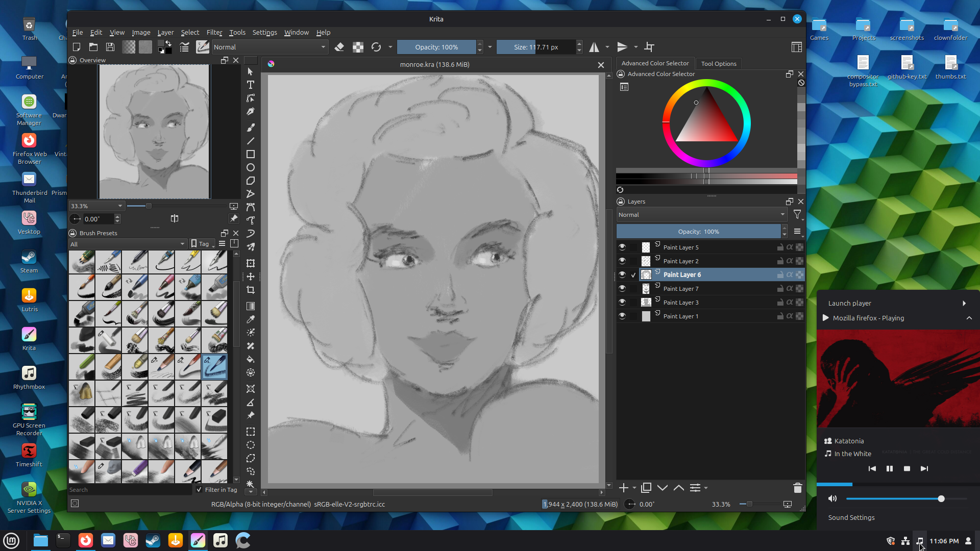Pause the Katatonia track playback
The height and width of the screenshot is (551, 980).
tap(889, 468)
